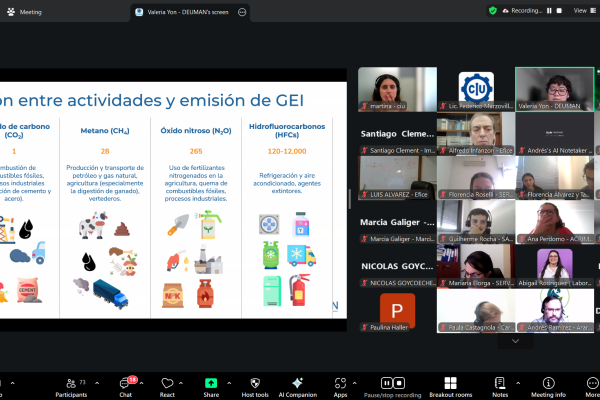Expand Chat options arrow
Viewport: 600px width, 400px height.
click(x=142, y=383)
